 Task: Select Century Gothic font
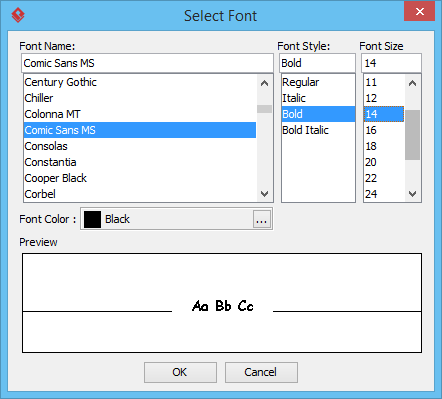(140, 82)
